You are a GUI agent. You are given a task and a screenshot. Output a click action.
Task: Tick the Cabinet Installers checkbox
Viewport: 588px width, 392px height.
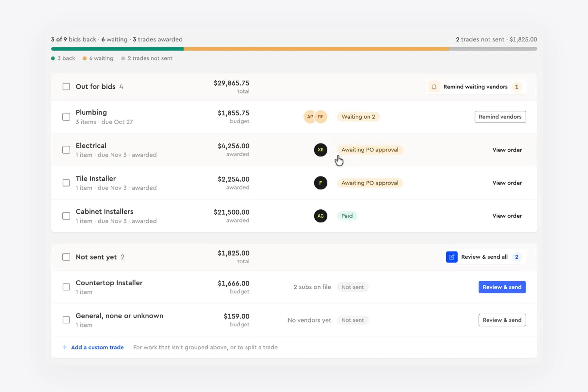point(66,216)
